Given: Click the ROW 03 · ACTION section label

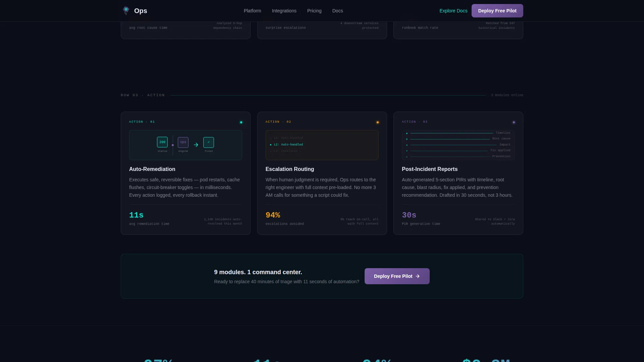Looking at the screenshot, I should 143,95.
